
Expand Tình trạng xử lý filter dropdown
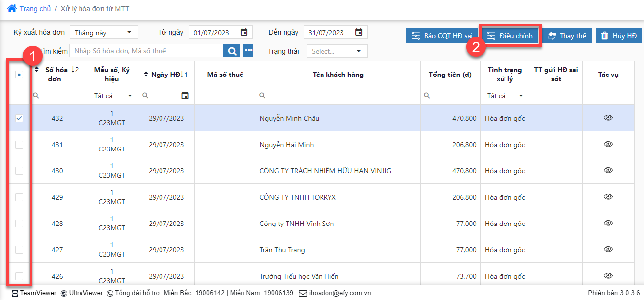pyautogui.click(x=505, y=96)
